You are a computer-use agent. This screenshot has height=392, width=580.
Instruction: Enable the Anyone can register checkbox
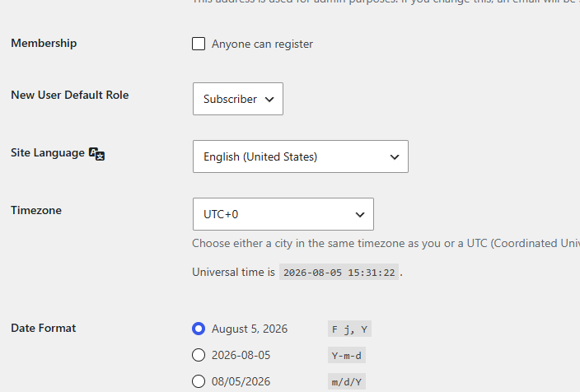(x=199, y=44)
